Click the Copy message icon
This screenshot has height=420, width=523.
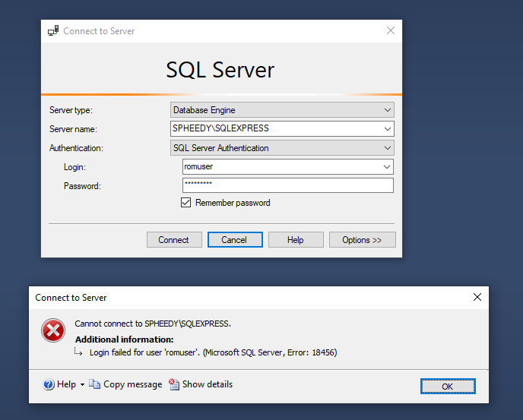point(94,384)
